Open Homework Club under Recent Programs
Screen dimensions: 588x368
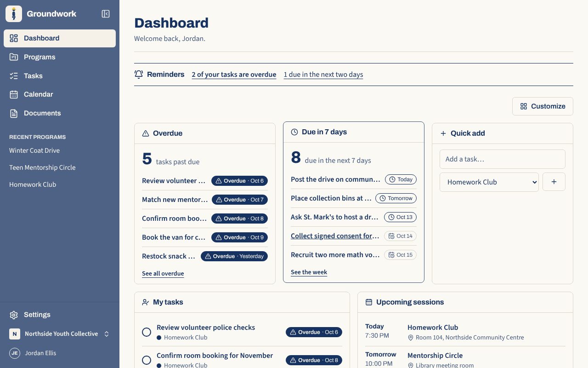(x=60, y=184)
